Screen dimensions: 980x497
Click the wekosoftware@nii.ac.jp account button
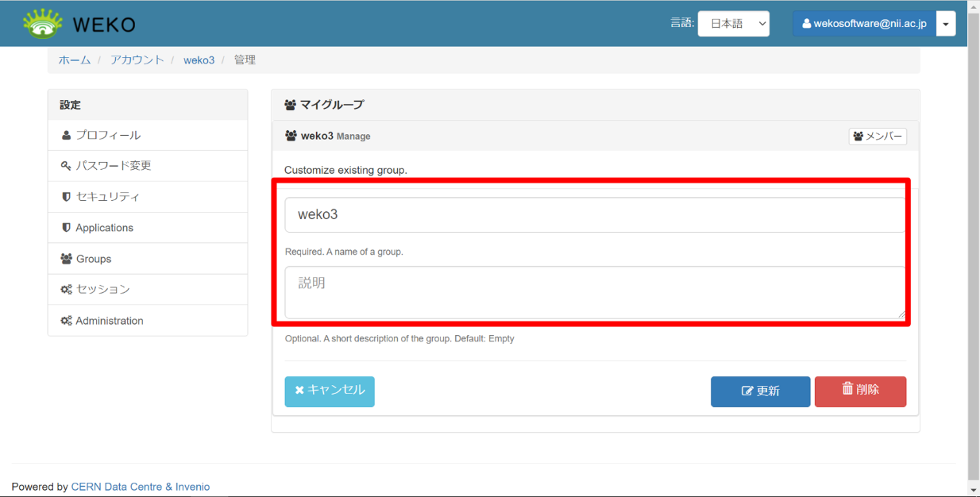(x=864, y=24)
